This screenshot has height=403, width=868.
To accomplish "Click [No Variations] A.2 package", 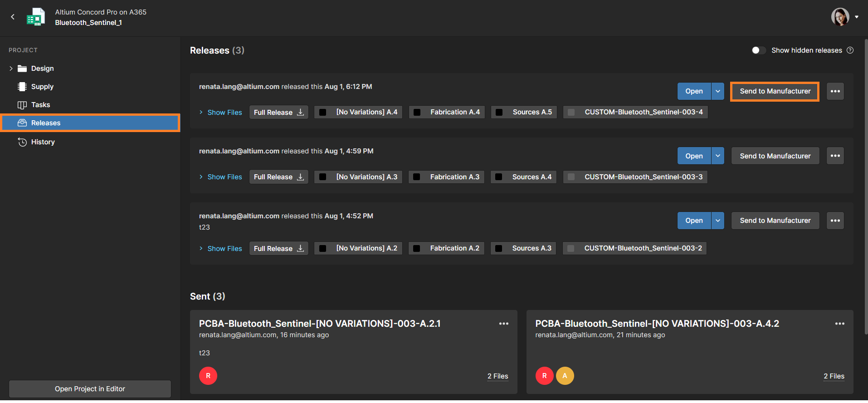I will coord(358,248).
